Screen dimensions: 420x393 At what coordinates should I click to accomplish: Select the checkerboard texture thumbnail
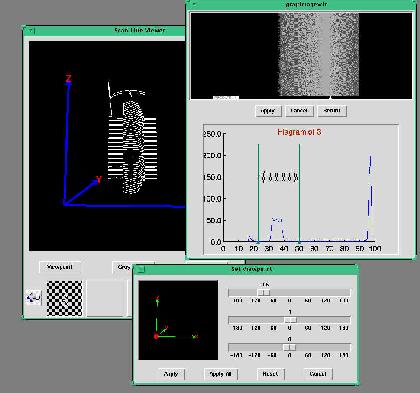click(64, 298)
